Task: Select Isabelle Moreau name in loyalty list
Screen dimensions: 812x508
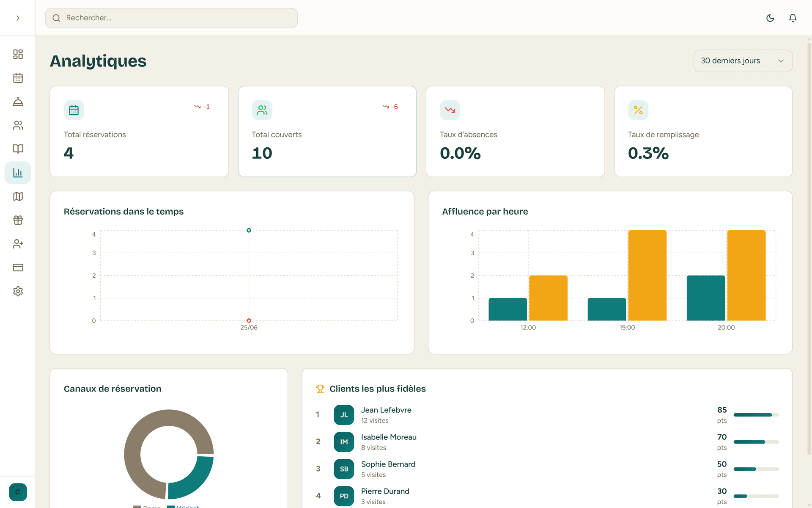Action: (389, 437)
